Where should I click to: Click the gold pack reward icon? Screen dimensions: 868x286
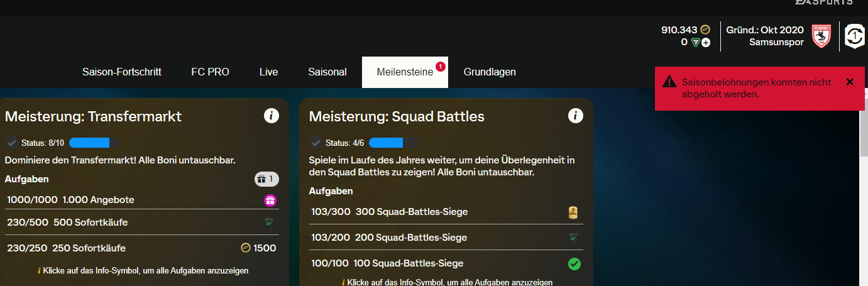[x=573, y=212]
